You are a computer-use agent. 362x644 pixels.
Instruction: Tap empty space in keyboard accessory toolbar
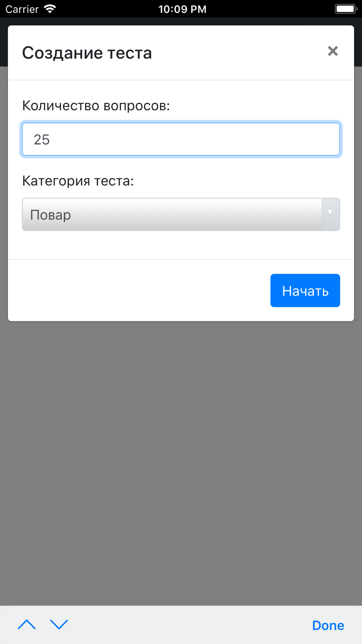click(188, 625)
